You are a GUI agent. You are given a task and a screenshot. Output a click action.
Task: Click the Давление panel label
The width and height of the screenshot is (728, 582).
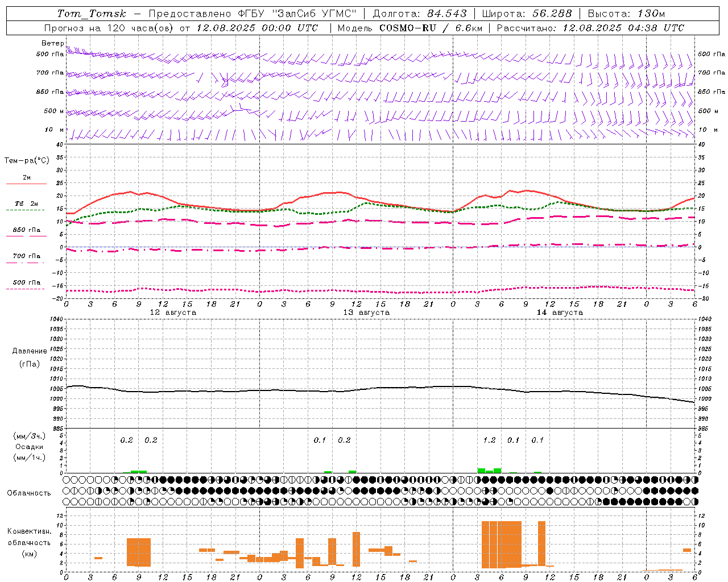click(30, 351)
